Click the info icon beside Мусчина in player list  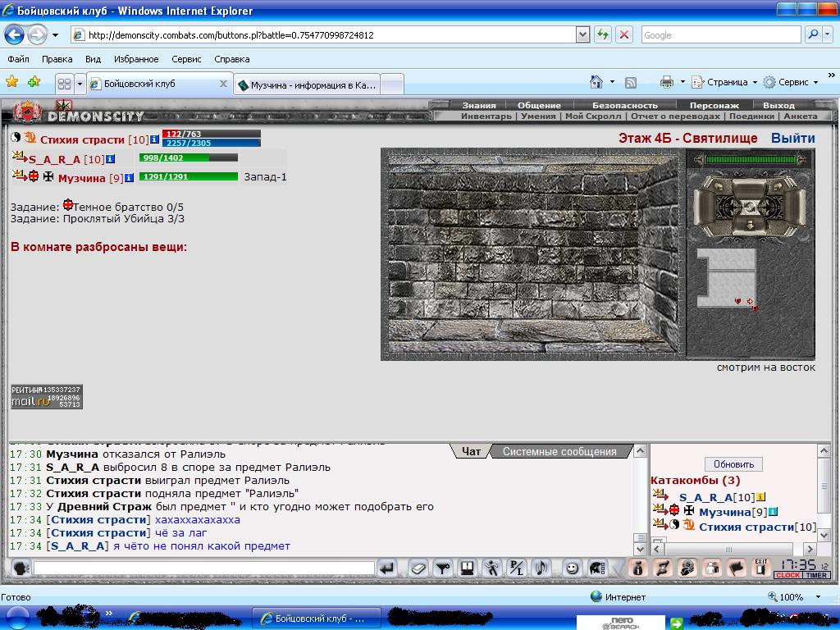tap(773, 512)
